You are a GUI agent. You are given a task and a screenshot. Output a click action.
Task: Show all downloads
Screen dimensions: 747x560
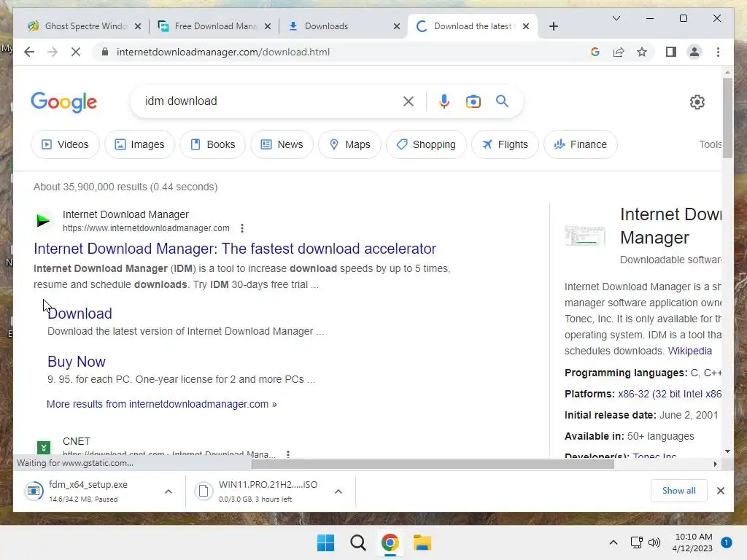tap(678, 491)
